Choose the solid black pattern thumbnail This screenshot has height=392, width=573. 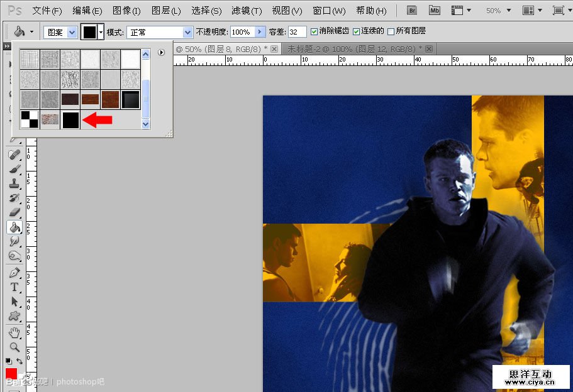click(x=70, y=119)
